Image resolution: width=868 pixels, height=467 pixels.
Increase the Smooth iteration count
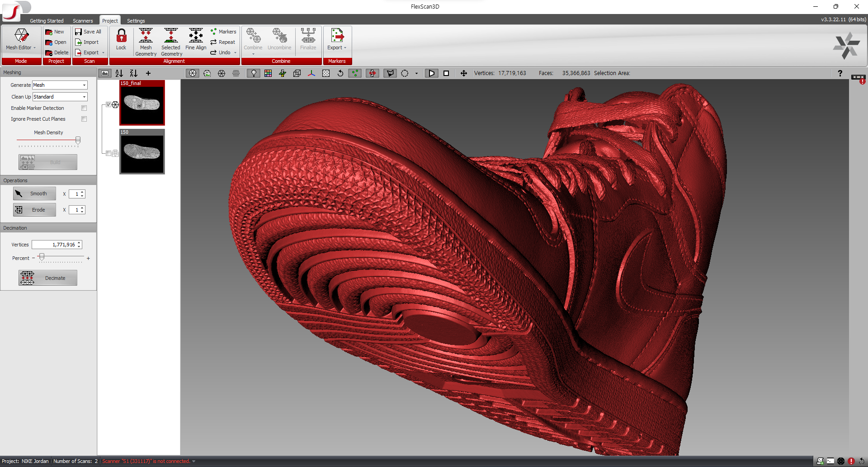tap(82, 192)
